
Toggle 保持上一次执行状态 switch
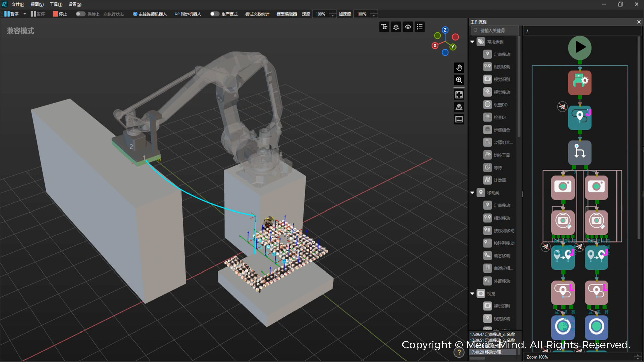pyautogui.click(x=80, y=14)
